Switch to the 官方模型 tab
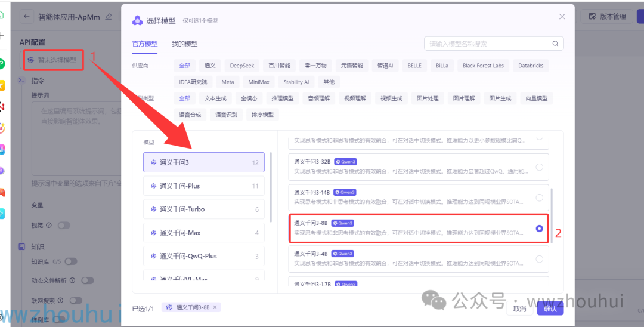 coord(144,44)
